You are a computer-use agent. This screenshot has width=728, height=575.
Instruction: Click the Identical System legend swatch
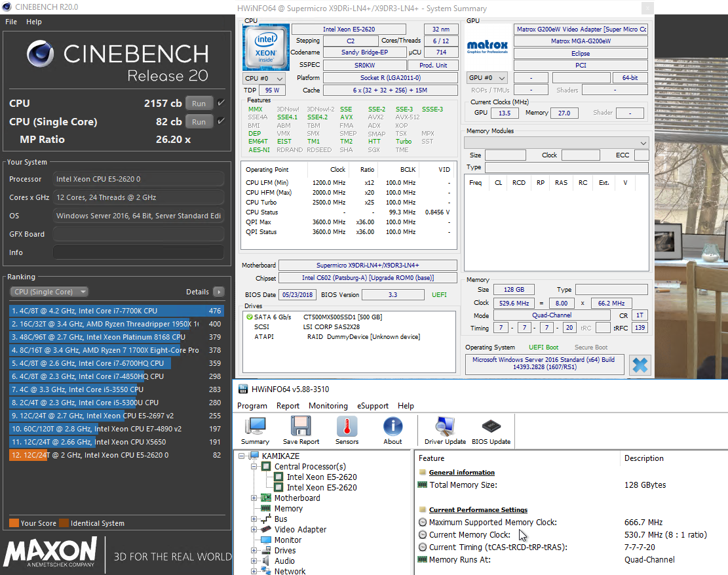[x=64, y=523]
